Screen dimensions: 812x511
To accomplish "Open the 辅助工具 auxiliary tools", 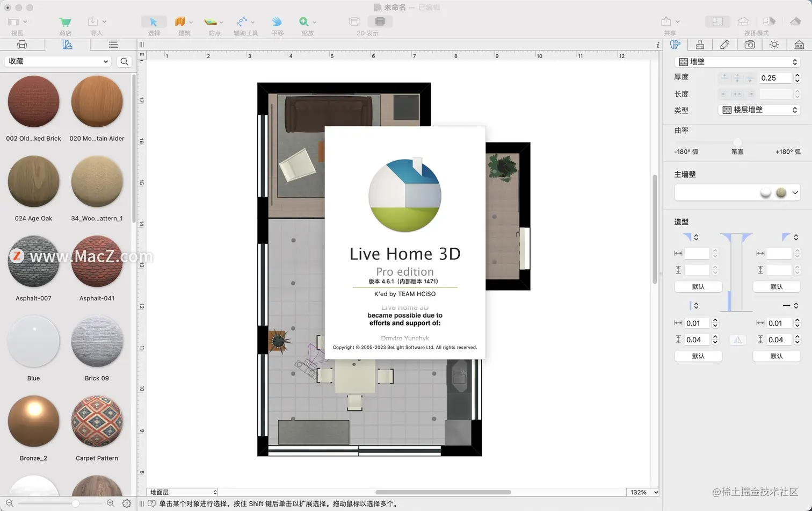I will [242, 21].
